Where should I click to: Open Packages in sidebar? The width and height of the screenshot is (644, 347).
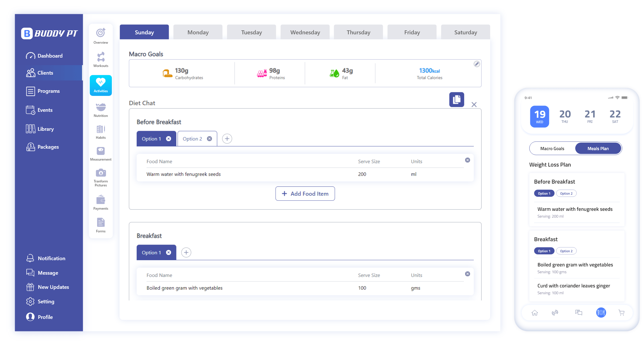(42, 147)
